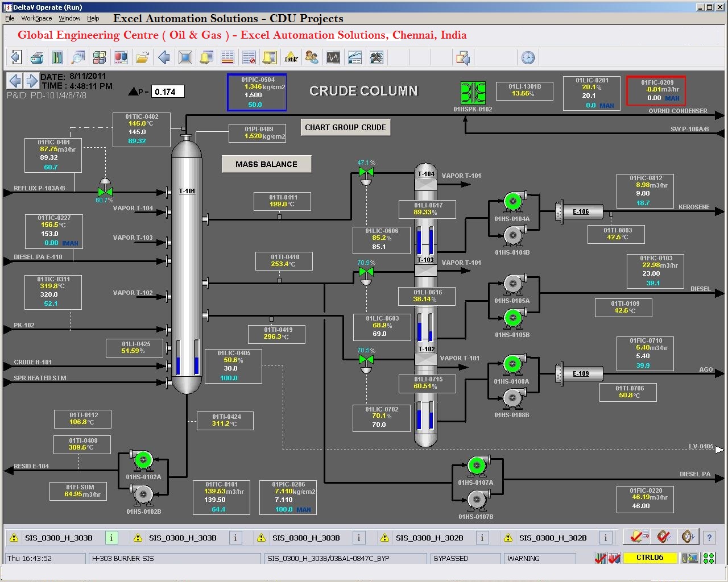The width and height of the screenshot is (728, 582).
Task: Open the WorkSpace menu
Action: [x=36, y=18]
